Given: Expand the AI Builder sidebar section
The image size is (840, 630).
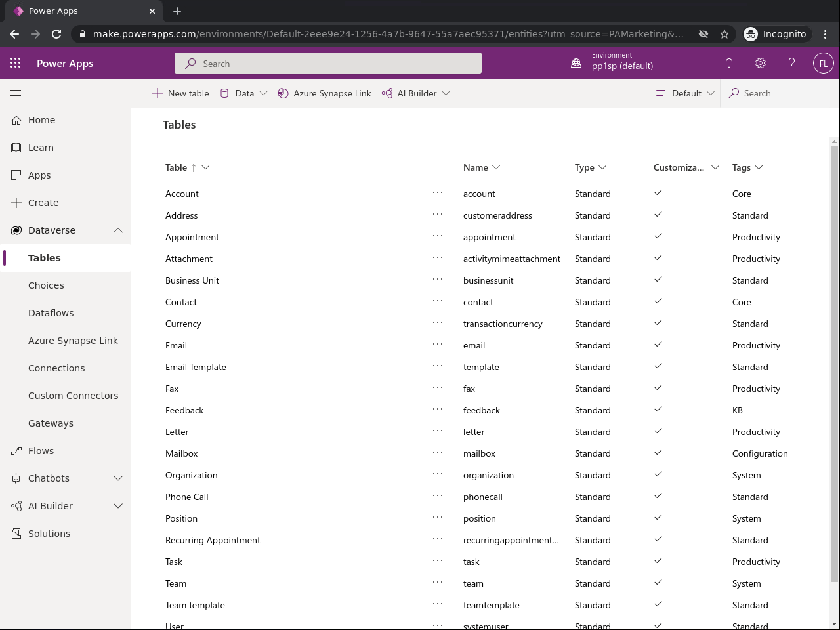Looking at the screenshot, I should click(118, 506).
